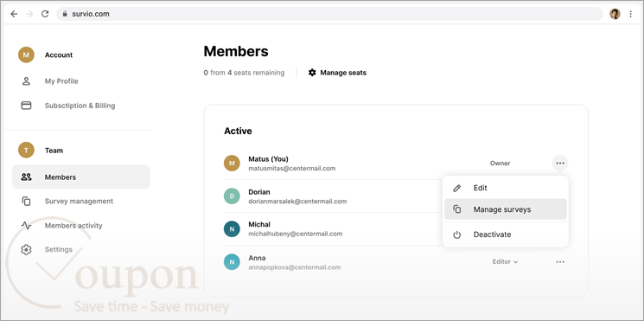644x321 pixels.
Task: Reload the page with the refresh icon
Action: click(45, 14)
